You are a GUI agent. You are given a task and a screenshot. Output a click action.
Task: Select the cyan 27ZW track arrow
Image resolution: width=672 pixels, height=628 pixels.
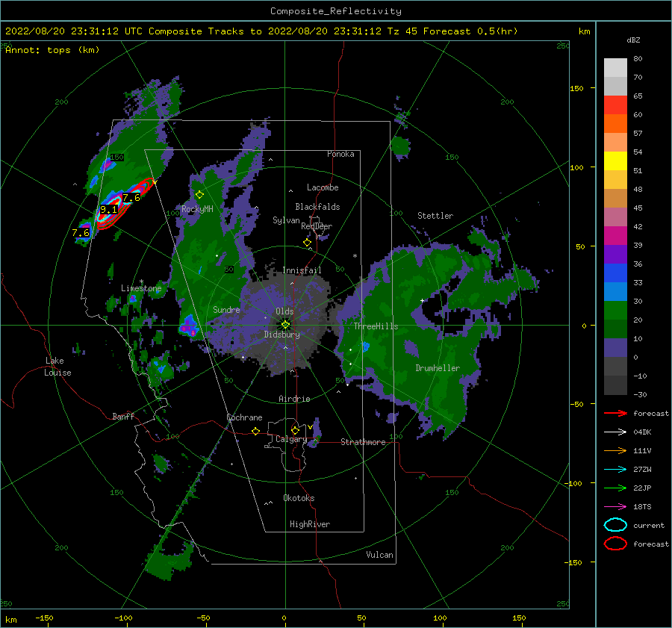(x=615, y=470)
